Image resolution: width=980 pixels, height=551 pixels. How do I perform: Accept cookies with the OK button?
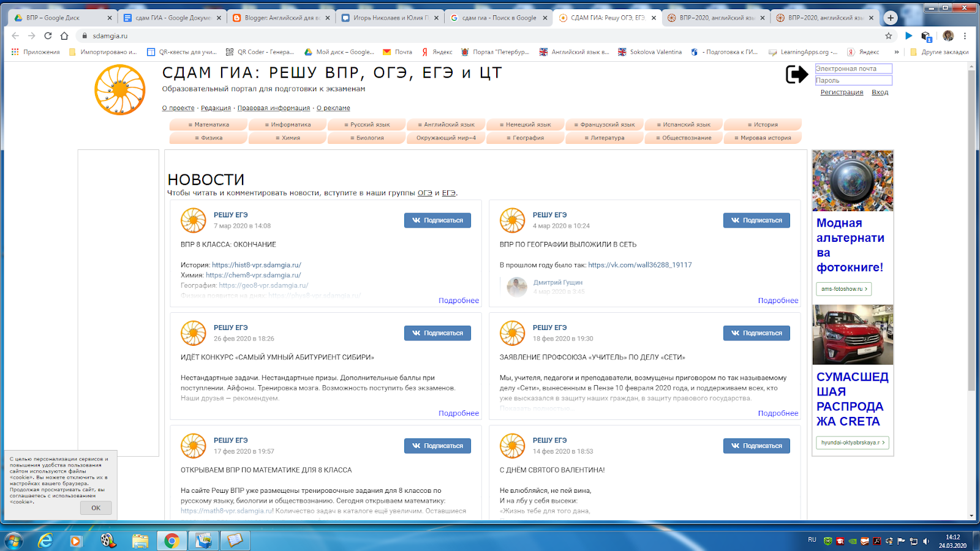coord(96,508)
